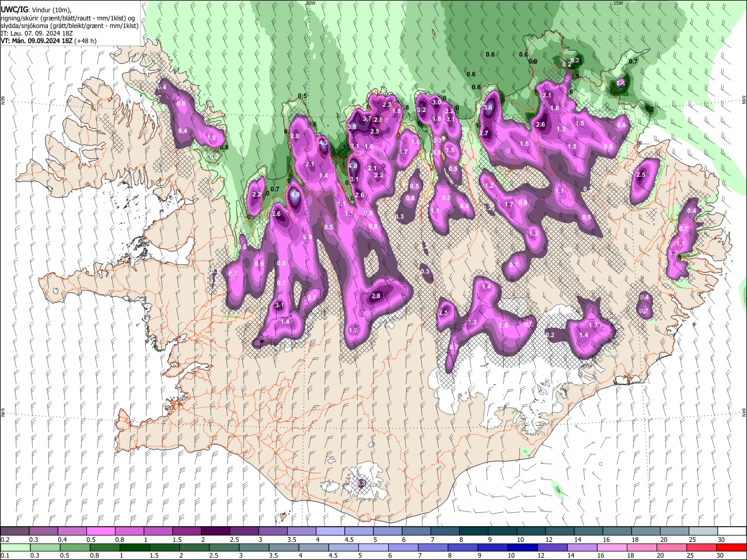Viewport: 747px width, 560px height.
Task: Click the deep blue swatch between 10 and 12, lower row
Action: 523,547
